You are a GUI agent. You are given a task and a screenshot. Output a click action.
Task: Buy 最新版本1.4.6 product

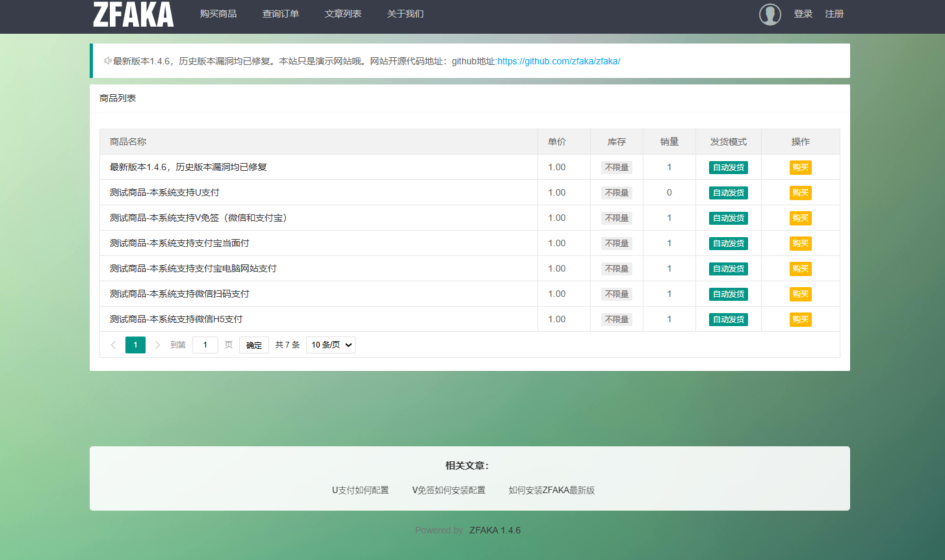pos(801,168)
